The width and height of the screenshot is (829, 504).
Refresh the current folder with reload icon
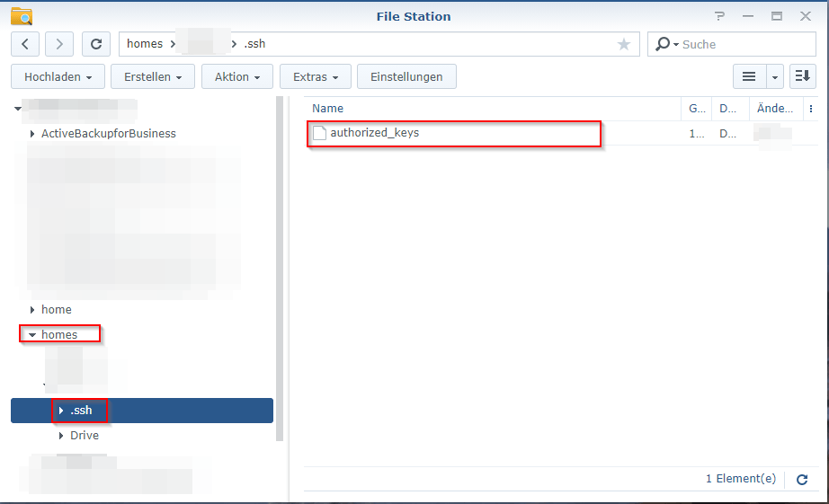click(x=96, y=44)
